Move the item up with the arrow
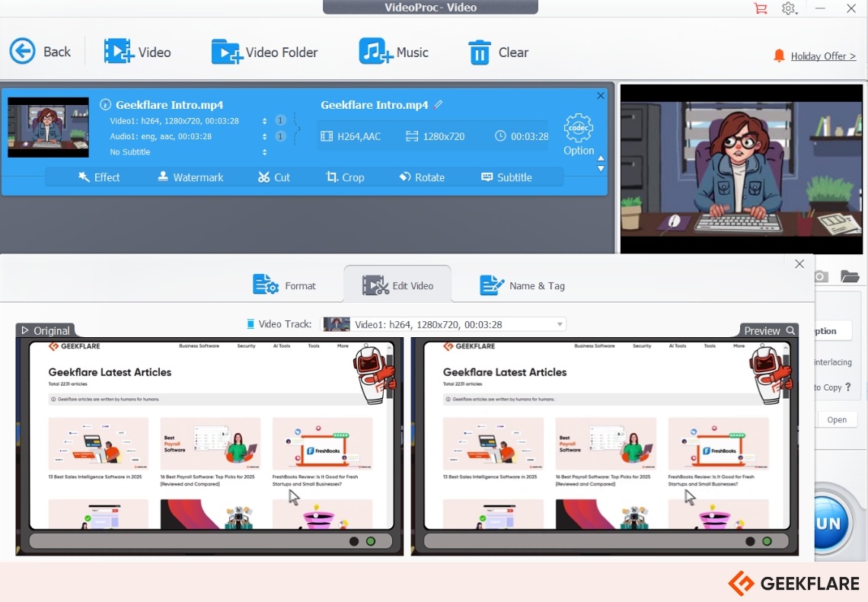This screenshot has width=868, height=602. [x=601, y=158]
